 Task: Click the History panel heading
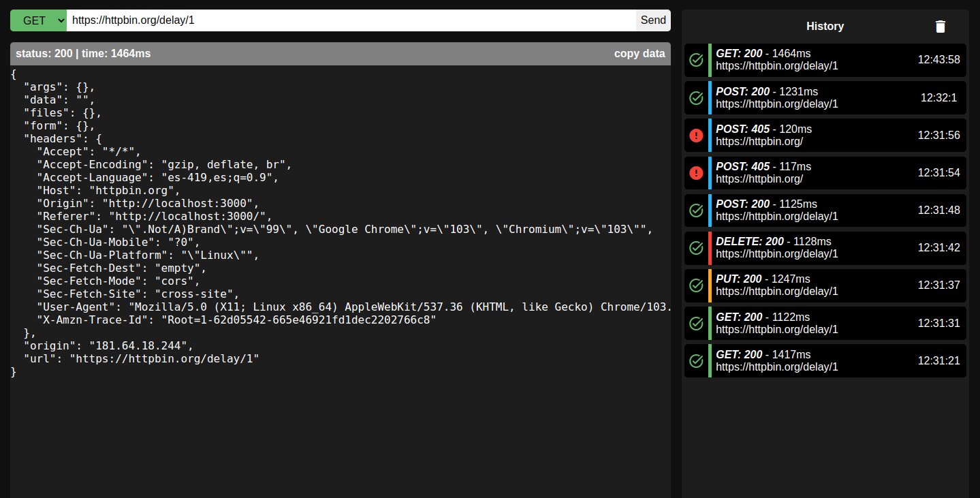click(x=825, y=27)
